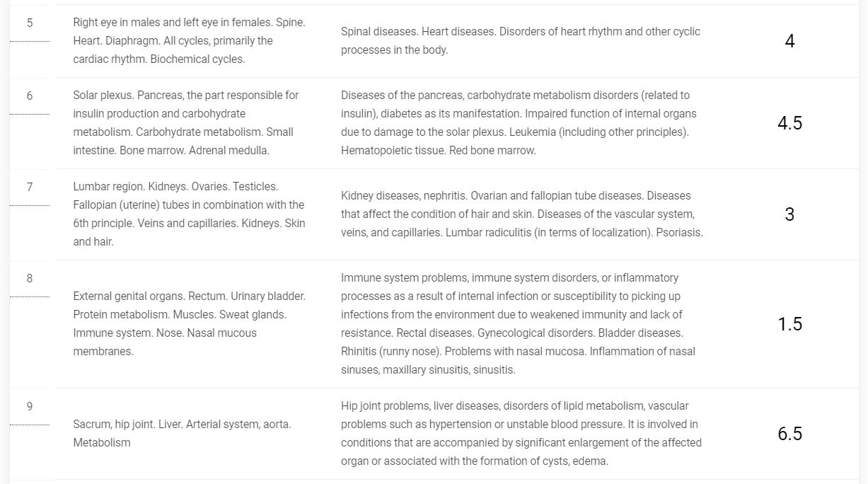Image resolution: width=868 pixels, height=484 pixels.
Task: Click the score value 6.5
Action: 789,434
